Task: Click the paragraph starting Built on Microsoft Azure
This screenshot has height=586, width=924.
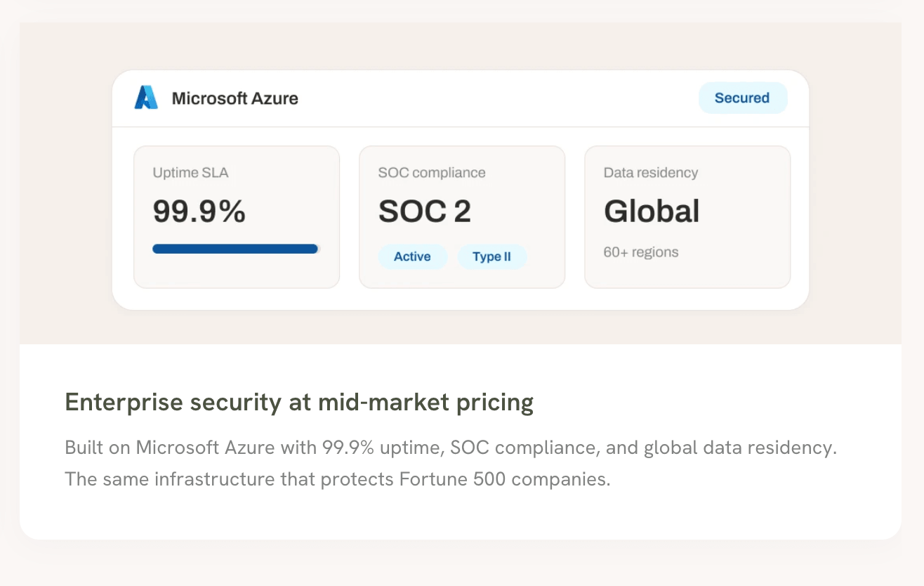Action: pos(451,464)
